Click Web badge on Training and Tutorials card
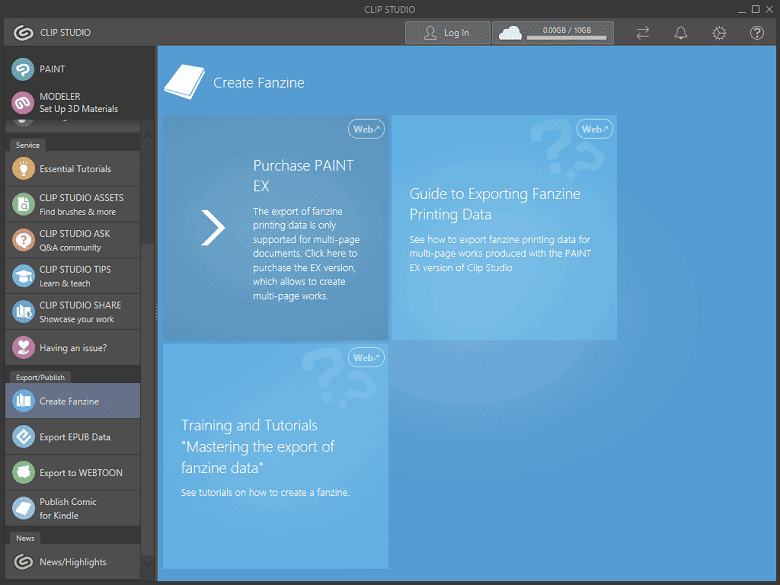 (x=366, y=357)
